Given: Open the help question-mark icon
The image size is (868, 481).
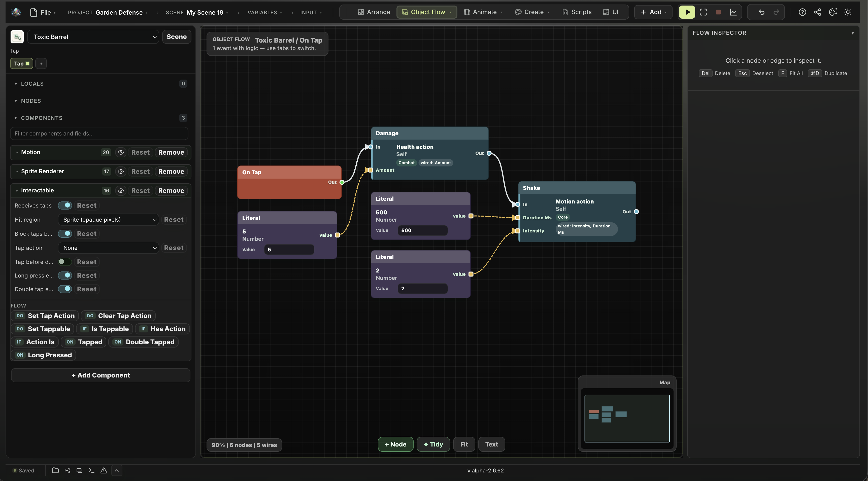Looking at the screenshot, I should click(802, 12).
